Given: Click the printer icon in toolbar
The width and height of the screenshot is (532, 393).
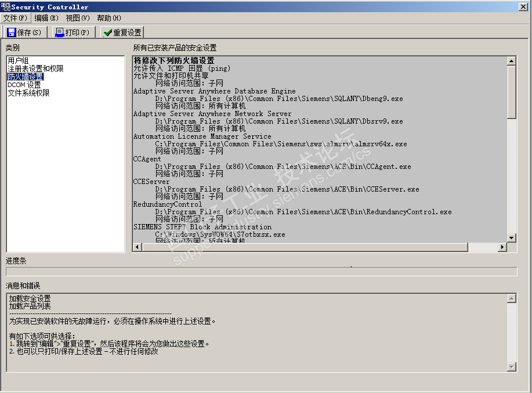Looking at the screenshot, I should coord(60,33).
